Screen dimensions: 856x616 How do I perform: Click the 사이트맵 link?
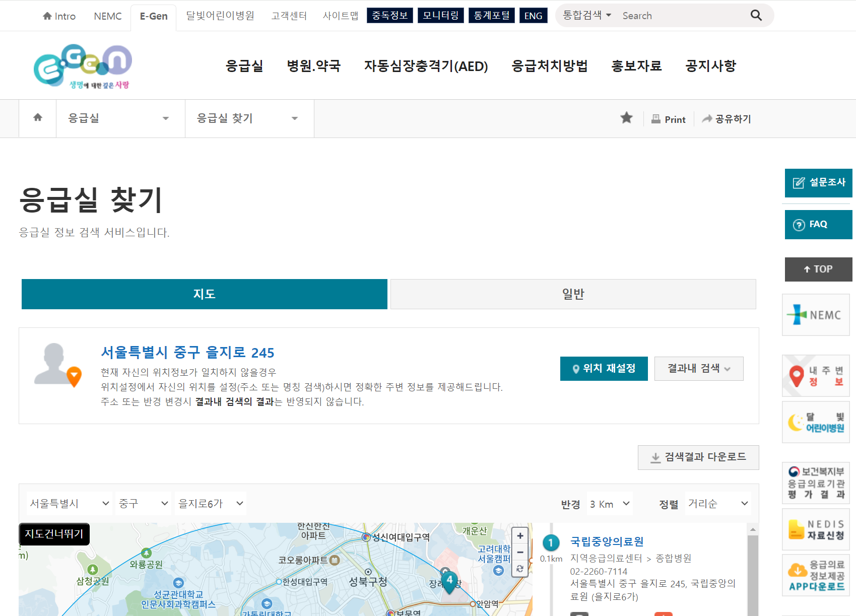[341, 16]
